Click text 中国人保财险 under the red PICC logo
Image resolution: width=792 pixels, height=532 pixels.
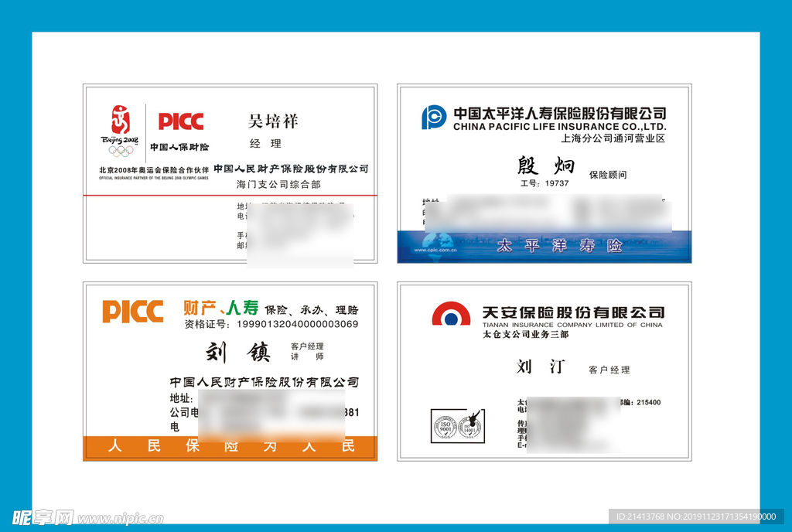click(x=179, y=147)
